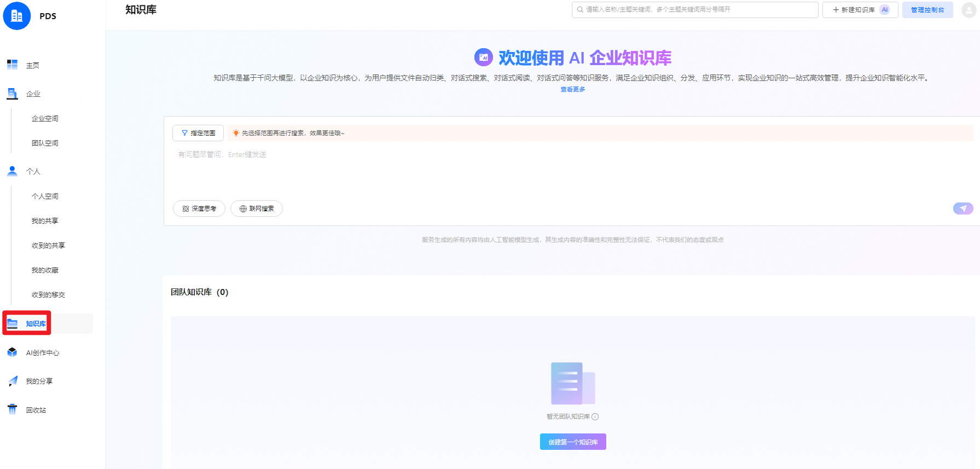This screenshot has width=980, height=469.
Task: Focus the knowledge base search field
Action: (695, 10)
